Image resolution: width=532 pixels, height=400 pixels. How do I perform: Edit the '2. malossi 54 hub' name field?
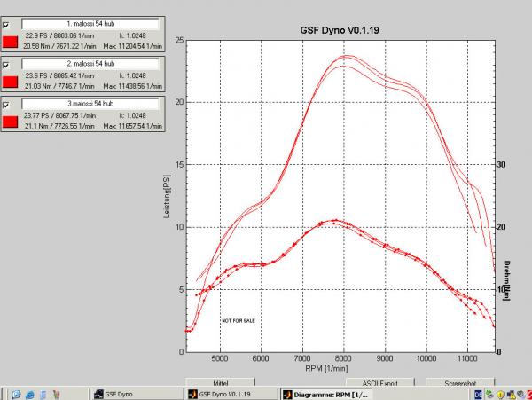click(x=90, y=64)
